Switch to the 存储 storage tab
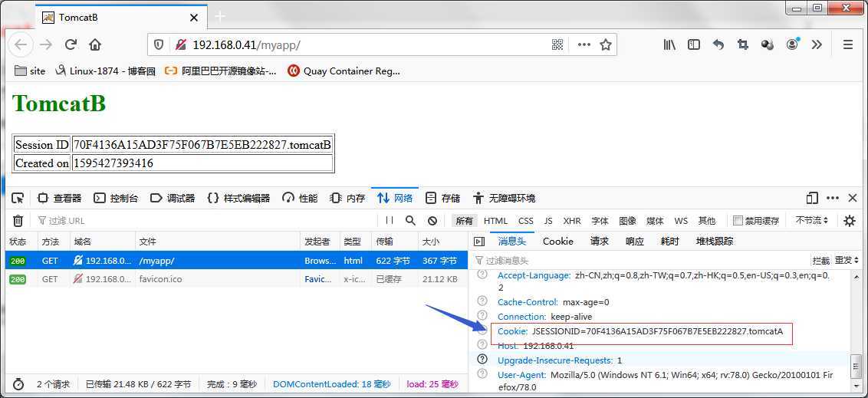 [x=443, y=198]
